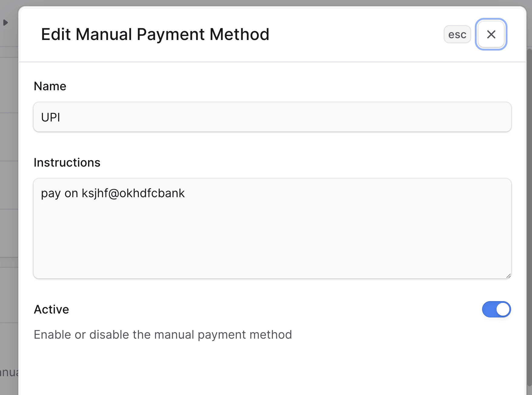Click the Instructions field expander corner handle
The image size is (532, 395).
[x=508, y=276]
